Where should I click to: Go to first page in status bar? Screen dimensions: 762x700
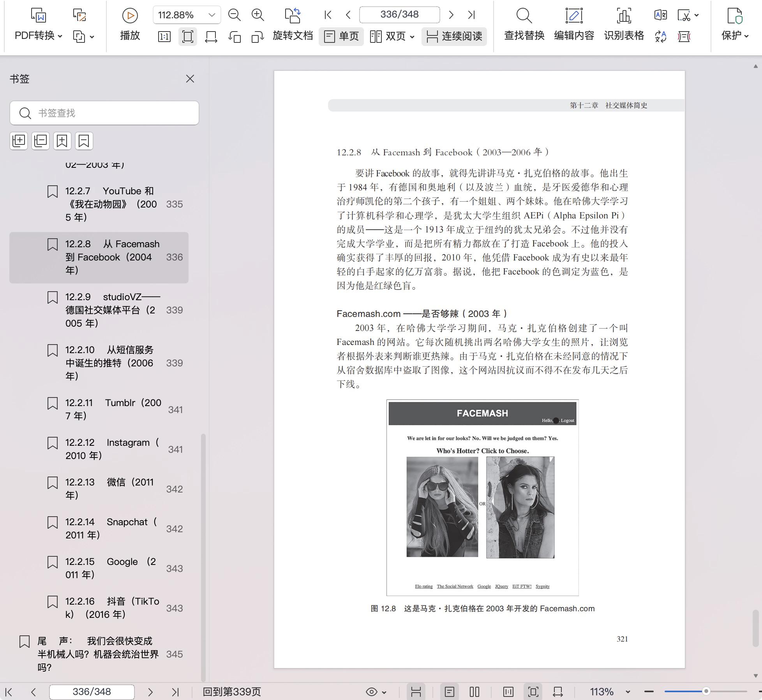point(9,692)
